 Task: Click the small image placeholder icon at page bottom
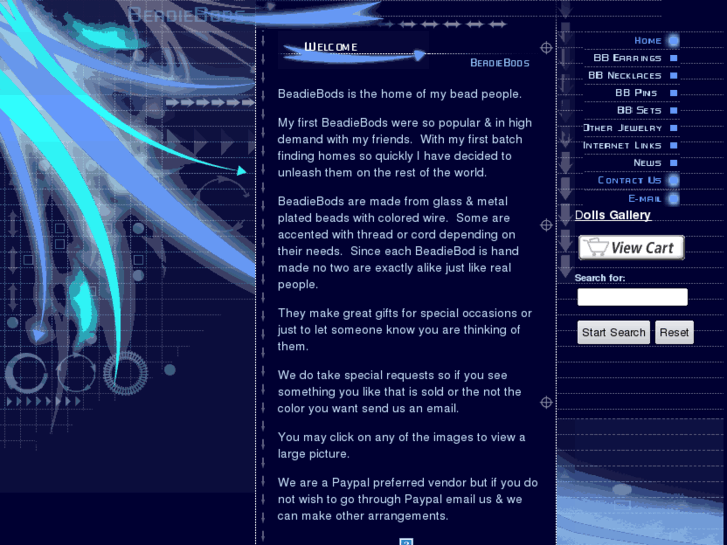coord(406,542)
